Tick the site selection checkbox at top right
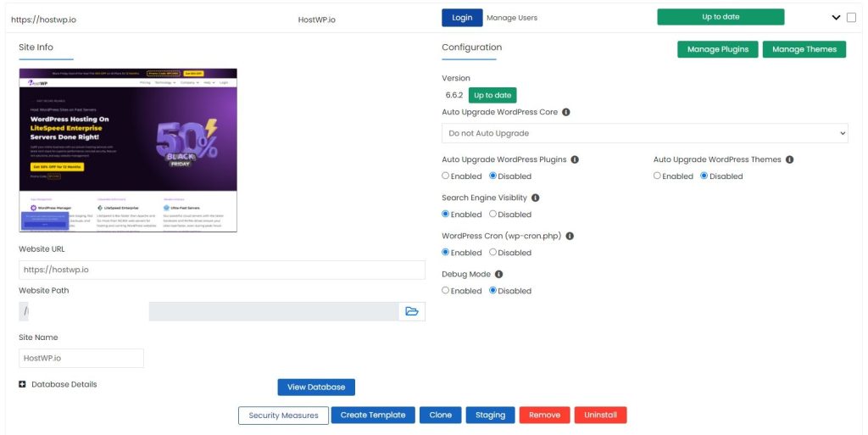 pos(851,18)
